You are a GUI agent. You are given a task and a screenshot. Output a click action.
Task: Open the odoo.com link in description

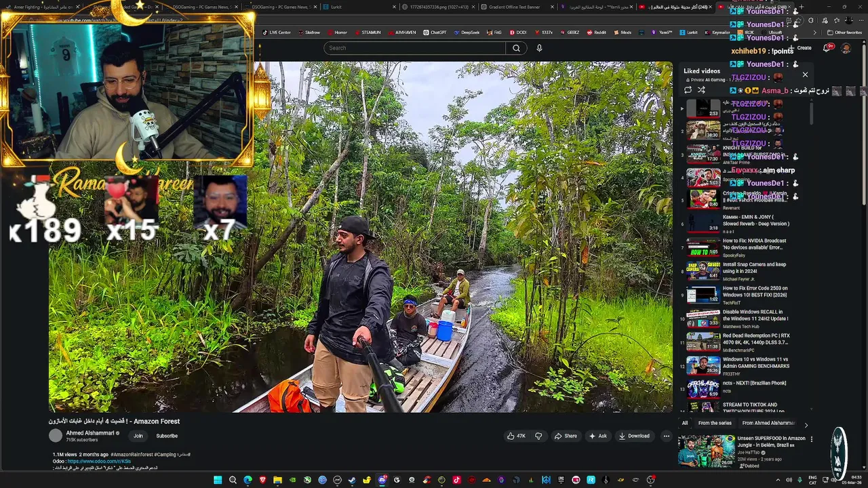(99, 461)
